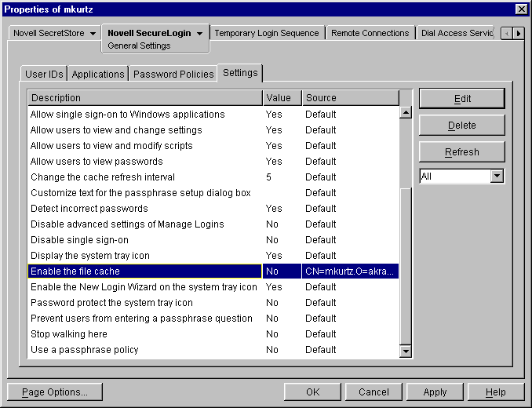Sort by the Description column header
This screenshot has height=408, width=532.
[145, 97]
